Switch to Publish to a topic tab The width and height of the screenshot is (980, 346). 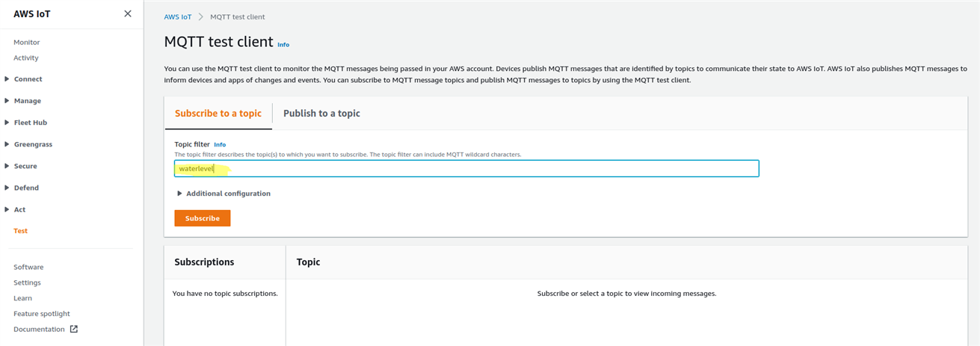tap(321, 114)
